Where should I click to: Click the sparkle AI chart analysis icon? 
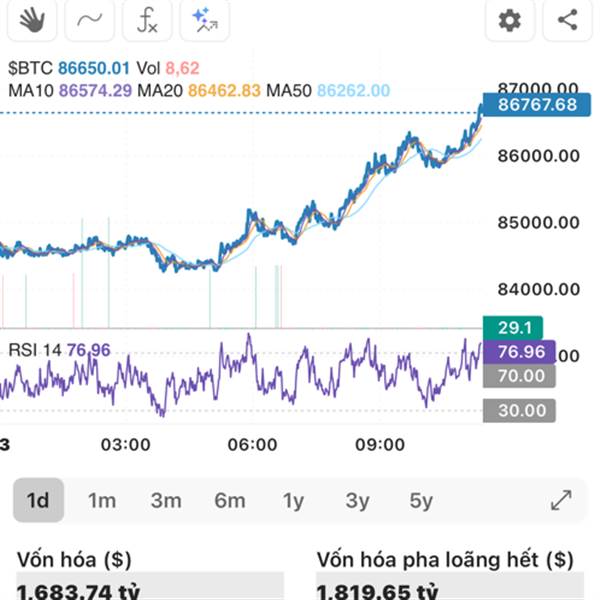coord(205,19)
